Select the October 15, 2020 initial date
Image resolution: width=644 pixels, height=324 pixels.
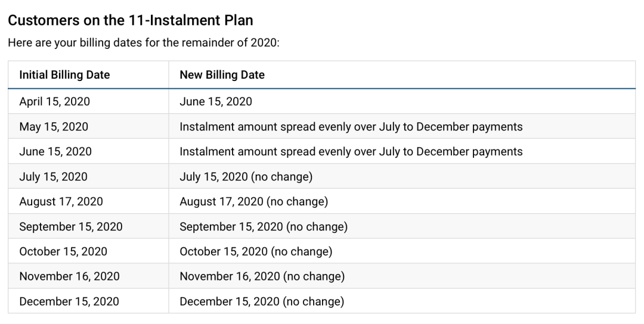63,251
